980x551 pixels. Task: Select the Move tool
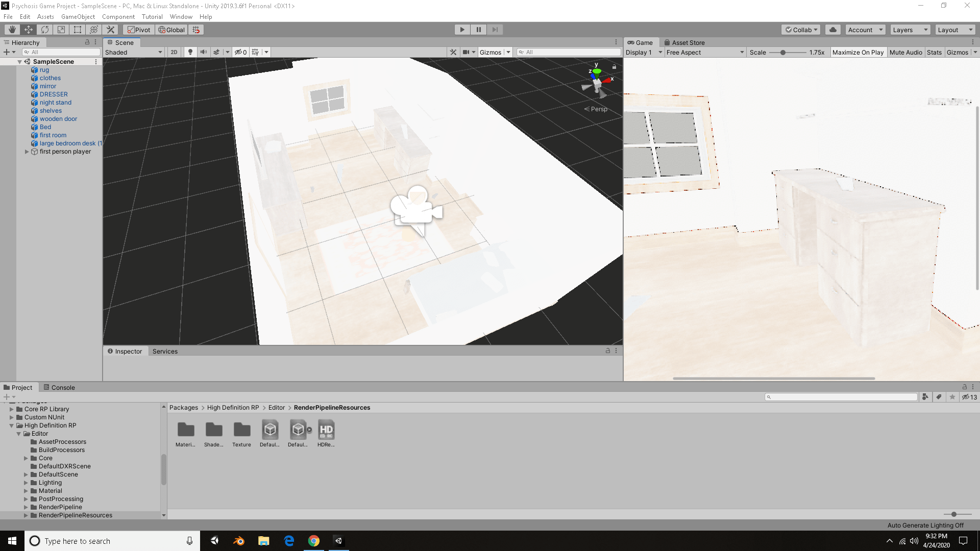29,30
